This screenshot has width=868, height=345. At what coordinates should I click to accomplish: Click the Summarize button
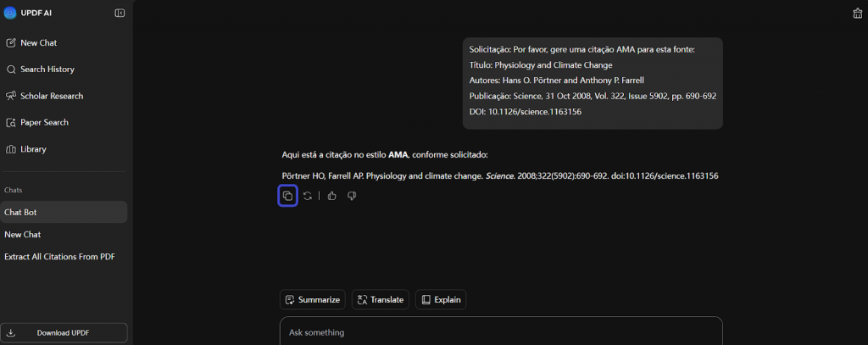click(312, 299)
